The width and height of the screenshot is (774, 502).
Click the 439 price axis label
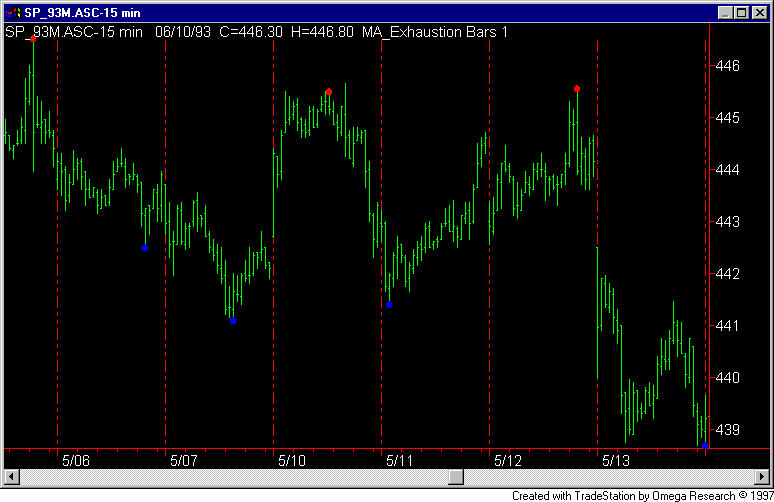[728, 430]
